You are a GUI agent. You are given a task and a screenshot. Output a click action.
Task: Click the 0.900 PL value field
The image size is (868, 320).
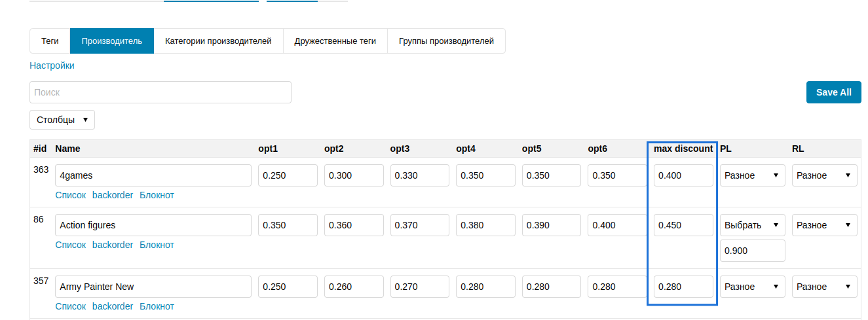[752, 251]
